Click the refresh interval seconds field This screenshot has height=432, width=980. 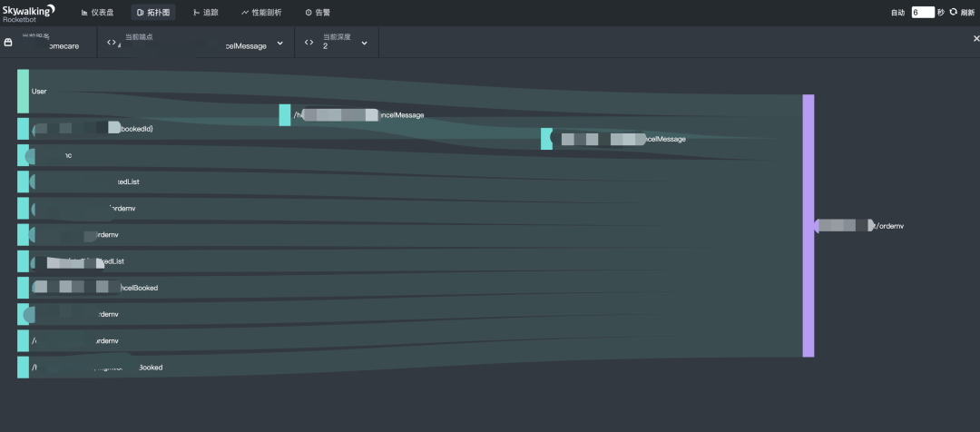click(x=923, y=13)
